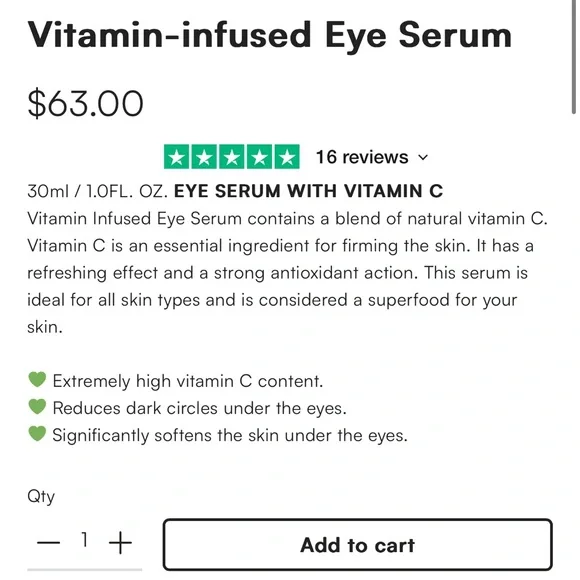Add the eye serum to cart

358,545
